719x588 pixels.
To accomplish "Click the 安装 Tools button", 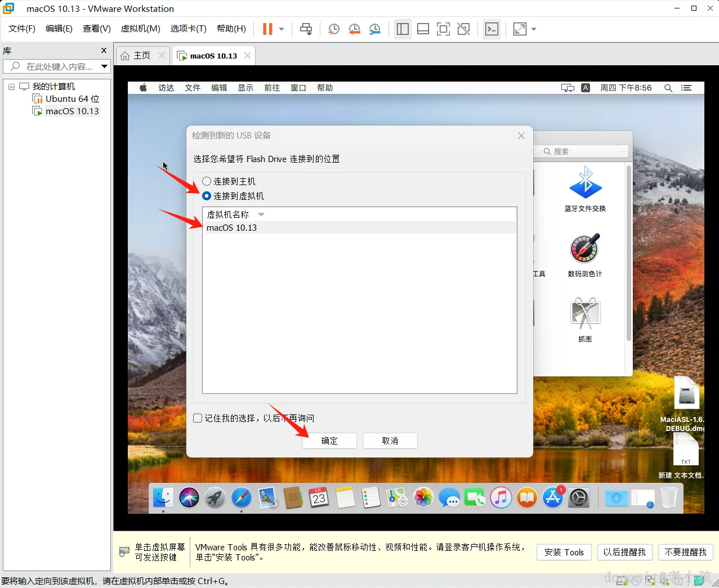I will (x=564, y=553).
